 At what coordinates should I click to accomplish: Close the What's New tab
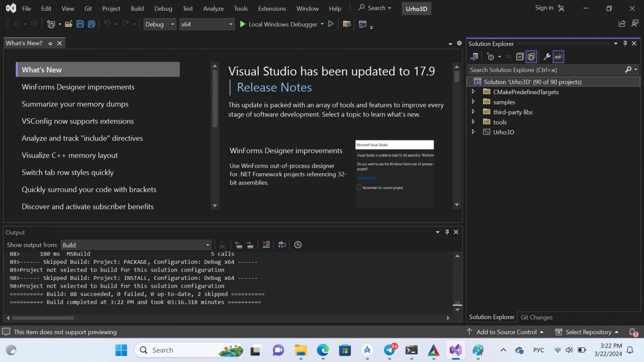(59, 43)
